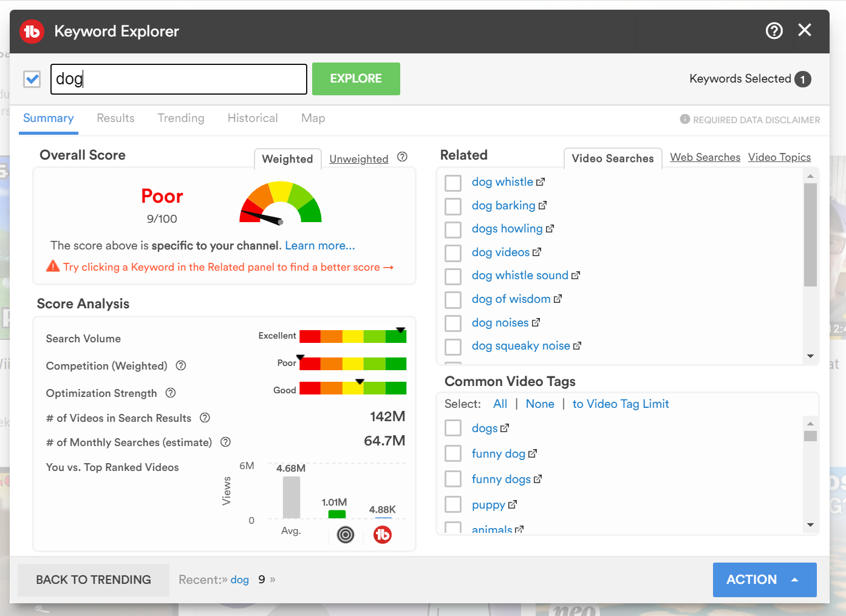Click into the keyword search input field
Image resolution: width=846 pixels, height=616 pixels.
click(x=179, y=79)
